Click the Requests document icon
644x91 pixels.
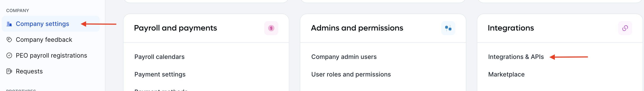pos(9,71)
